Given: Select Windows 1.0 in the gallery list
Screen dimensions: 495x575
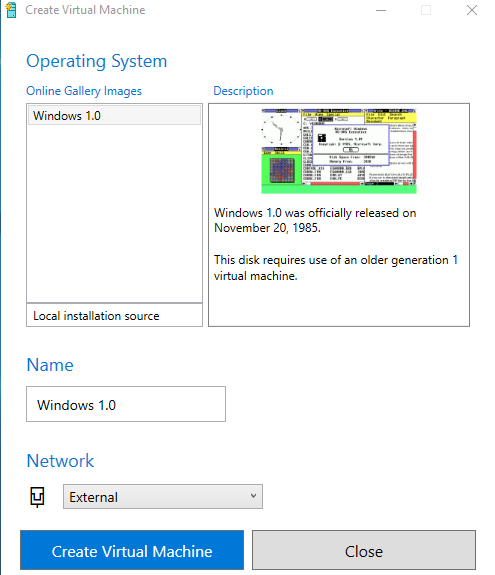Looking at the screenshot, I should tap(114, 116).
